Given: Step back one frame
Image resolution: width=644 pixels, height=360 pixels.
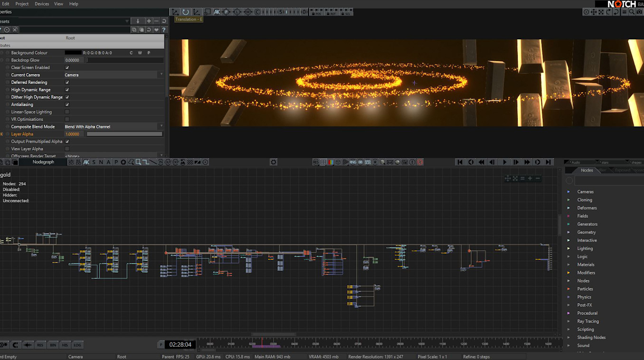Looking at the screenshot, I should pos(492,162).
